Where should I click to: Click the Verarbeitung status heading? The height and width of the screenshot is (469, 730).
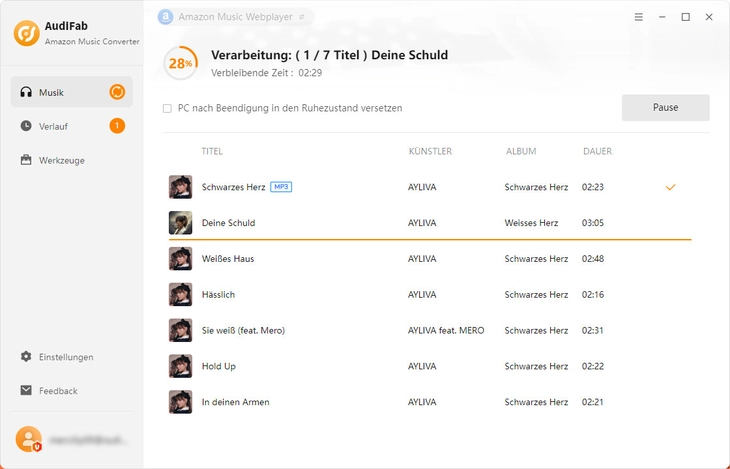[x=330, y=55]
